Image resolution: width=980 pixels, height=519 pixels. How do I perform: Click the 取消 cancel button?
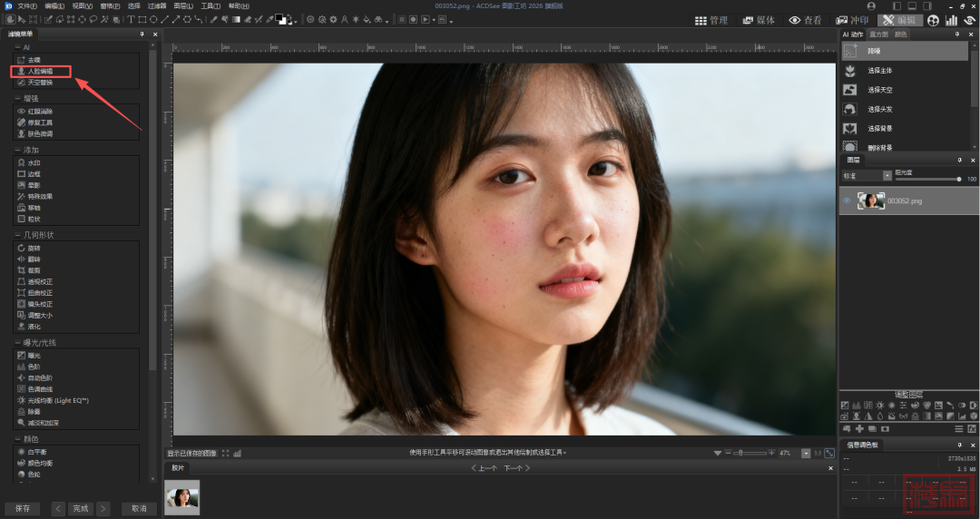pyautogui.click(x=138, y=508)
